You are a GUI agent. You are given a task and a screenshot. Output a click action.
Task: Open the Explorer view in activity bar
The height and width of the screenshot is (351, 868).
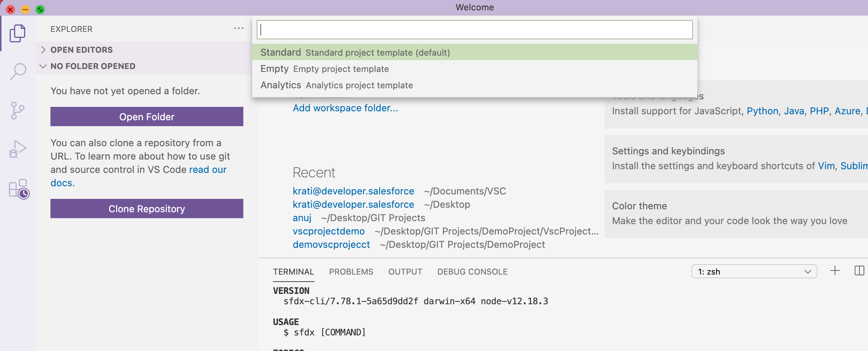[x=17, y=33]
